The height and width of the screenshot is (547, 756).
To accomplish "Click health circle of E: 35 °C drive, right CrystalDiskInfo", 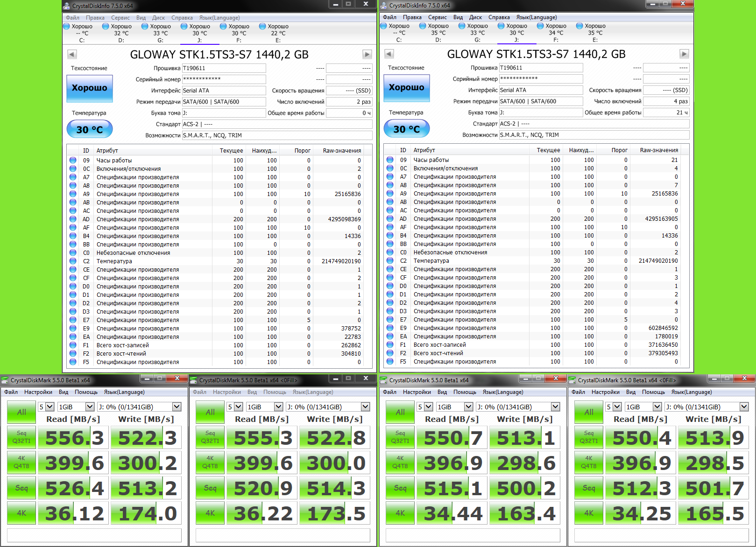I will pos(580,26).
